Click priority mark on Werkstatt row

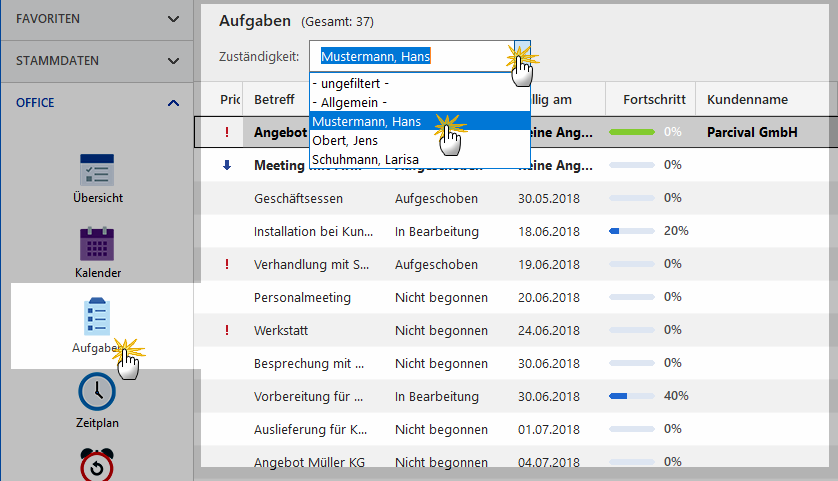pyautogui.click(x=227, y=330)
